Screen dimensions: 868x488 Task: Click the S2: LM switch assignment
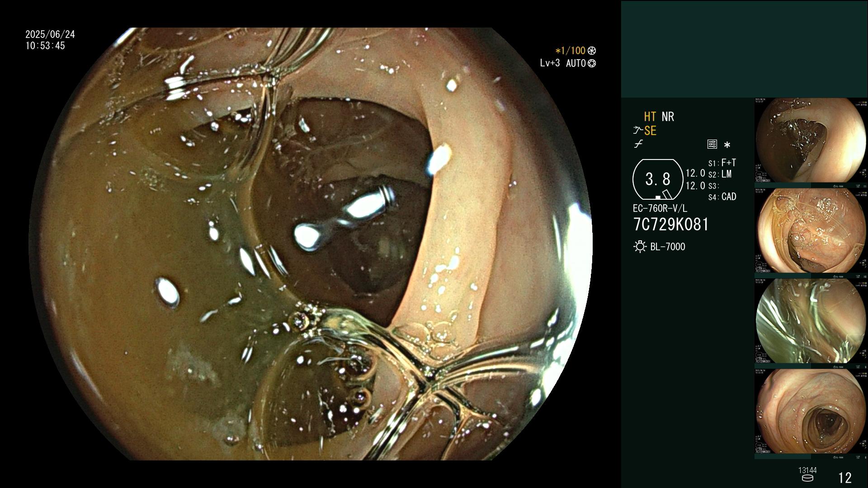720,174
